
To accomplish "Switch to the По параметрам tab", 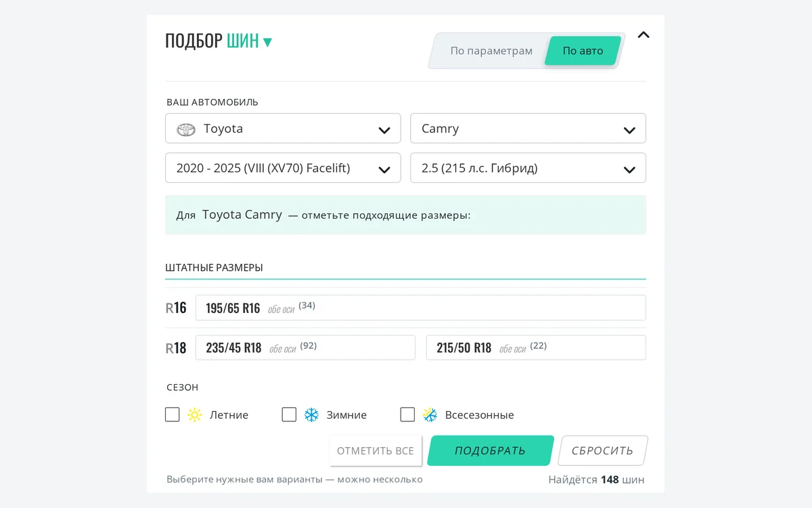I will click(491, 51).
